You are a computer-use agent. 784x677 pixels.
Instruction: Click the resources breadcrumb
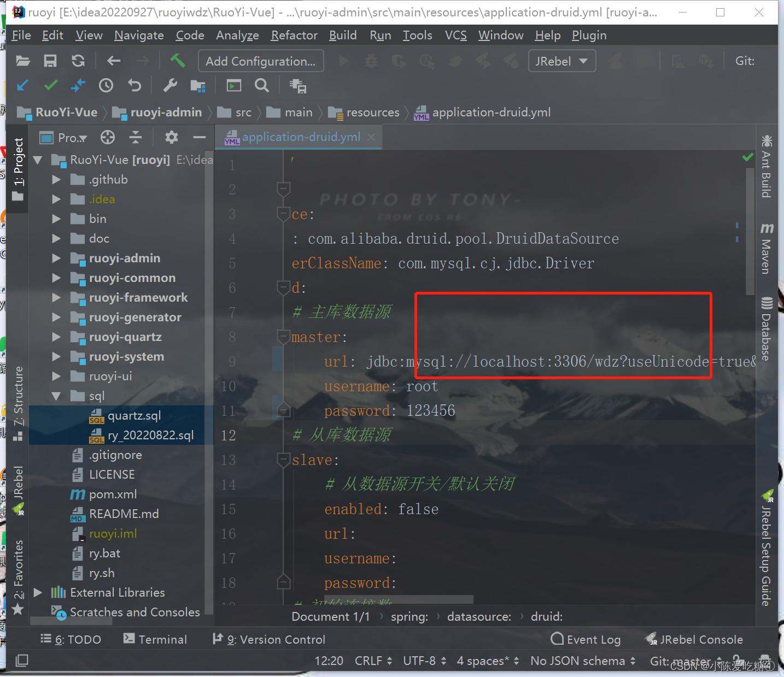(364, 113)
